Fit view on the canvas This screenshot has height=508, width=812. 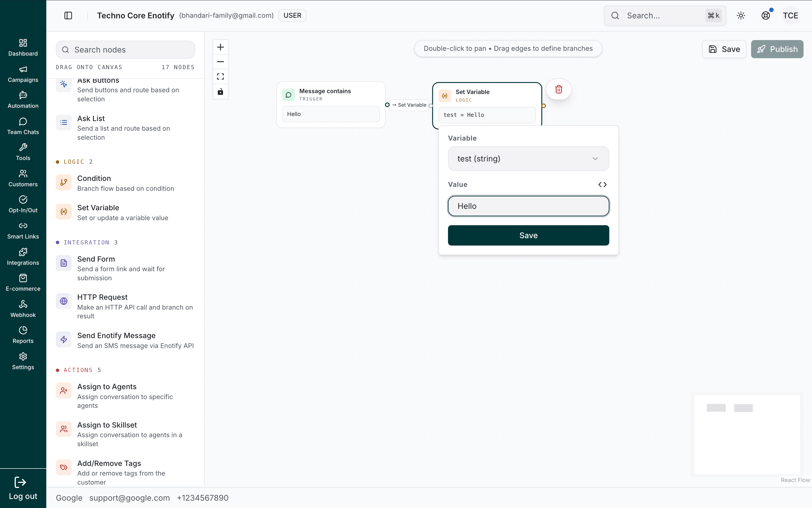[220, 76]
